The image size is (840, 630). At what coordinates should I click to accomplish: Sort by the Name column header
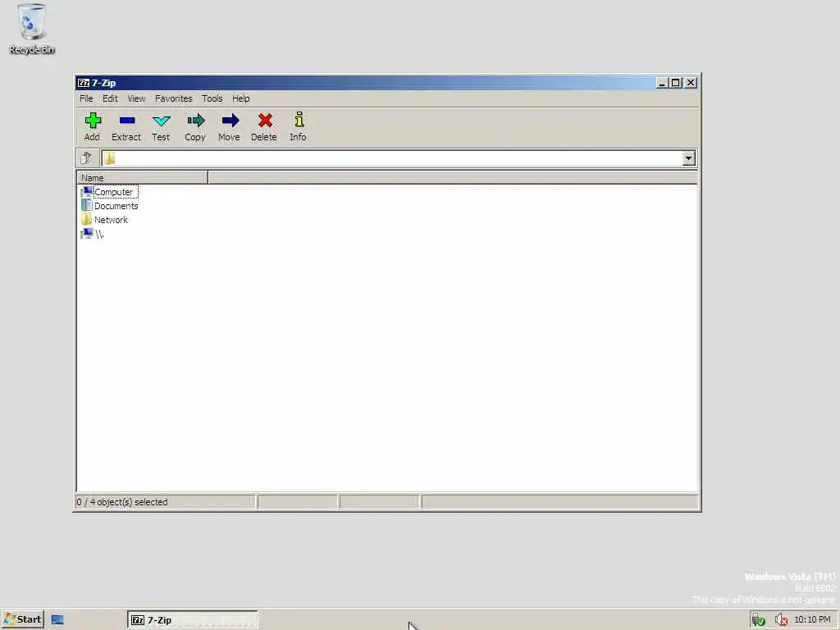(142, 178)
